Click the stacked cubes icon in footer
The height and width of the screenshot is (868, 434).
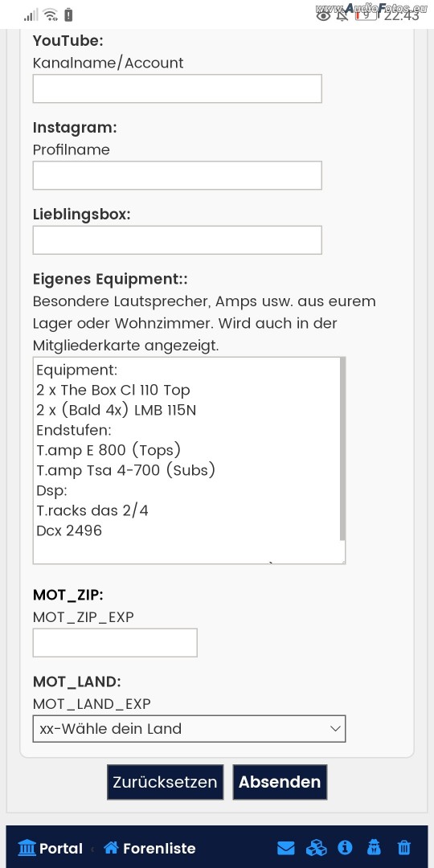(x=317, y=848)
